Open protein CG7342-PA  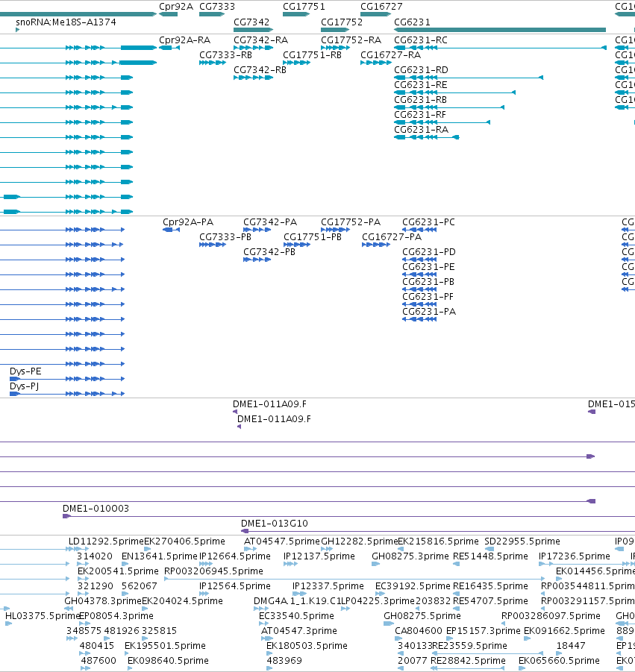click(270, 222)
